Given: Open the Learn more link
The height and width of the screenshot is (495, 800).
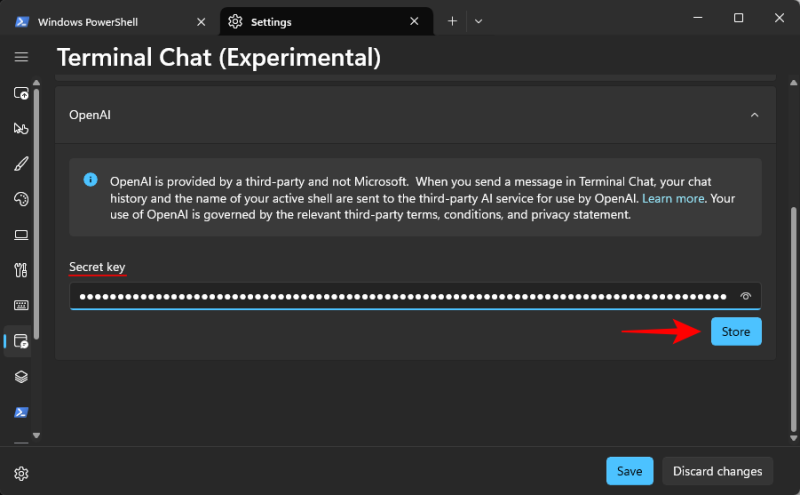Looking at the screenshot, I should pyautogui.click(x=673, y=199).
